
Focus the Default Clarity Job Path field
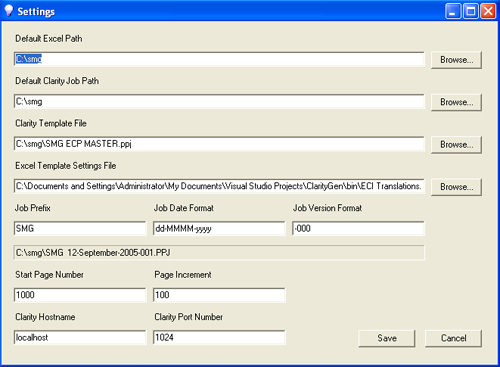click(x=219, y=101)
